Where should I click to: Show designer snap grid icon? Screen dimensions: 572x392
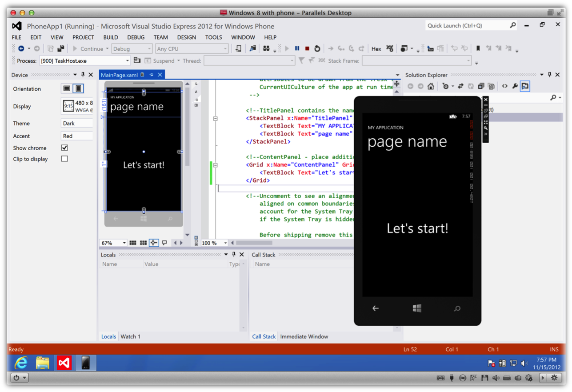click(x=132, y=243)
